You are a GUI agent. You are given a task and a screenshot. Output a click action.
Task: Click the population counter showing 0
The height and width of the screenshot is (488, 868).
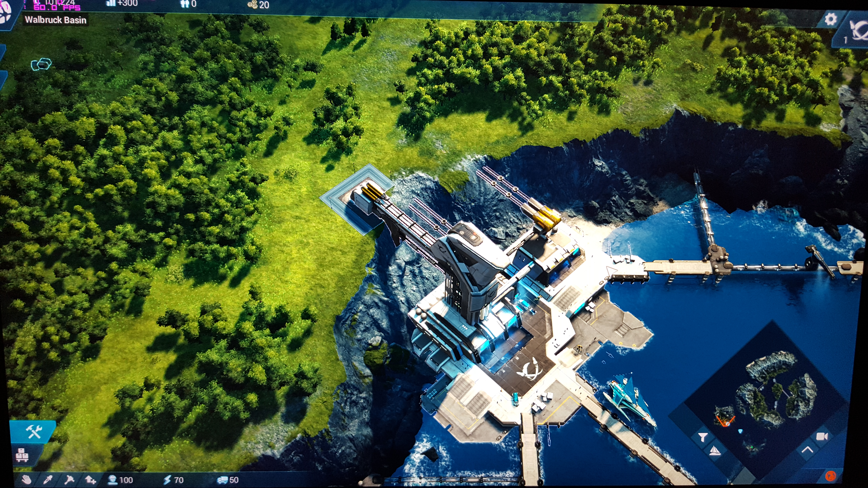pyautogui.click(x=189, y=4)
